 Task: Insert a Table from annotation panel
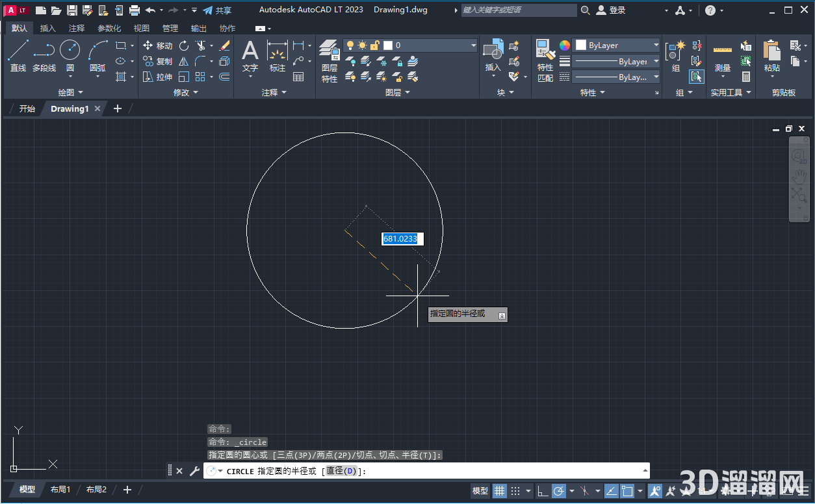[x=298, y=77]
